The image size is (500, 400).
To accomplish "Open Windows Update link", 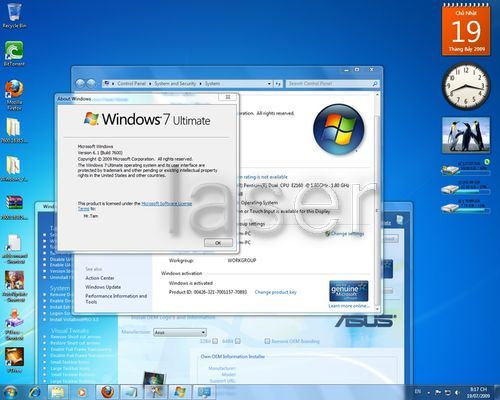I will pos(103,287).
